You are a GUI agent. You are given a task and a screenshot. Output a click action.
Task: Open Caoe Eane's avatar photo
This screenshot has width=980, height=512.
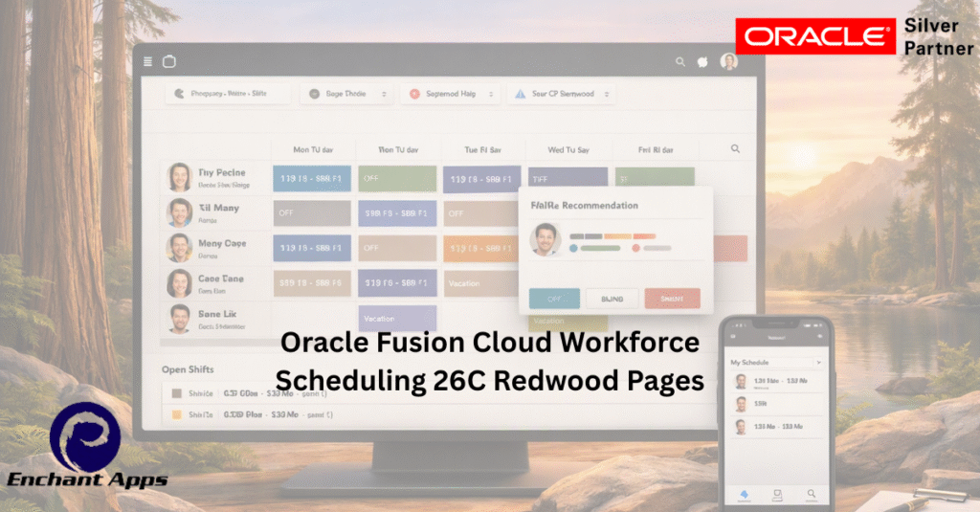(x=179, y=283)
